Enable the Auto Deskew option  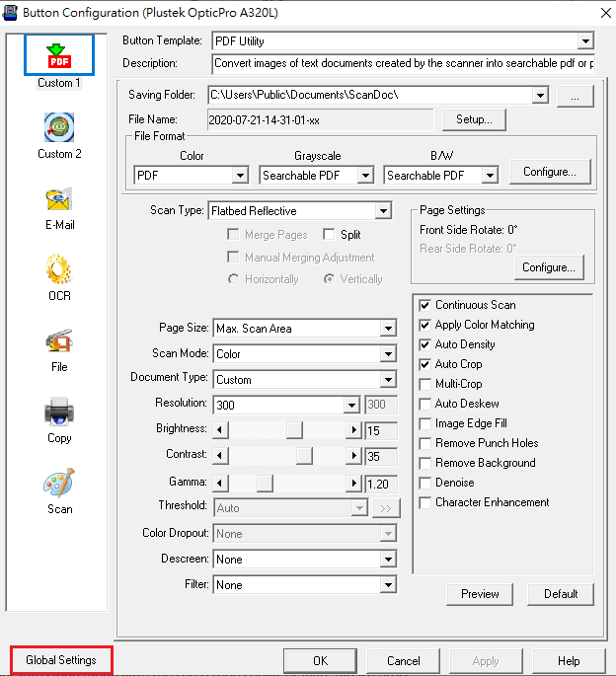(x=425, y=404)
